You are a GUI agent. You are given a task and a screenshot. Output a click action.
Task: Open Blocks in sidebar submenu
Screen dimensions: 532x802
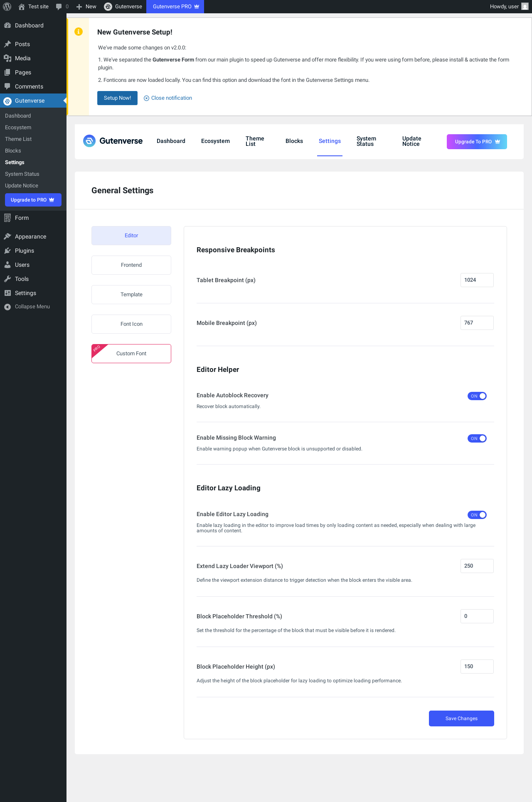tap(13, 151)
